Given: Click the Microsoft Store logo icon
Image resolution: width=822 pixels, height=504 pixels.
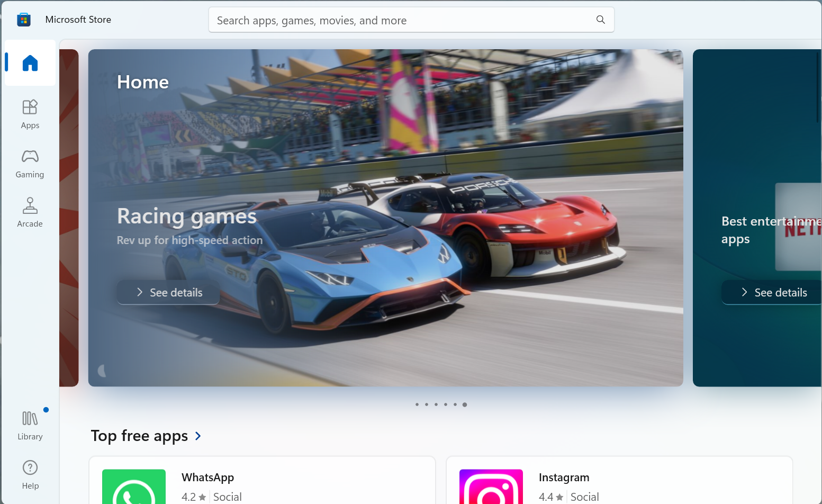Looking at the screenshot, I should point(24,20).
